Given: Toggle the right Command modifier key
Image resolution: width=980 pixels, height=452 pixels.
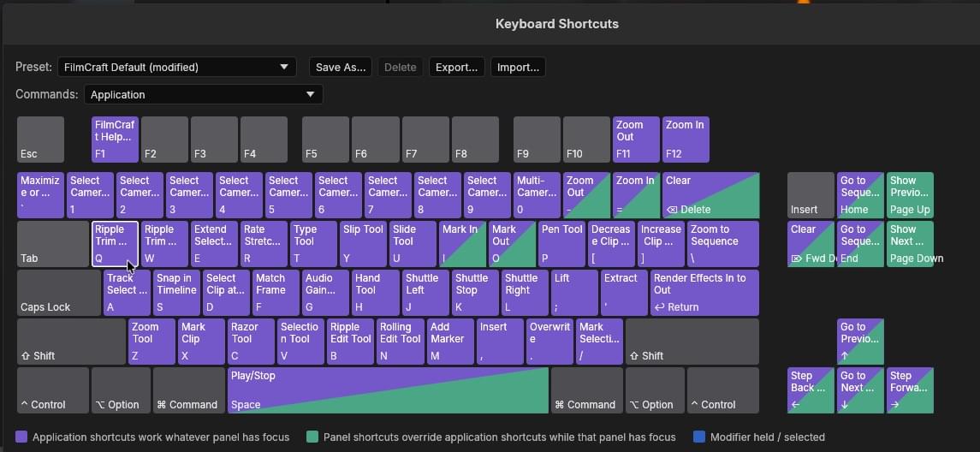Looking at the screenshot, I should coord(586,390).
